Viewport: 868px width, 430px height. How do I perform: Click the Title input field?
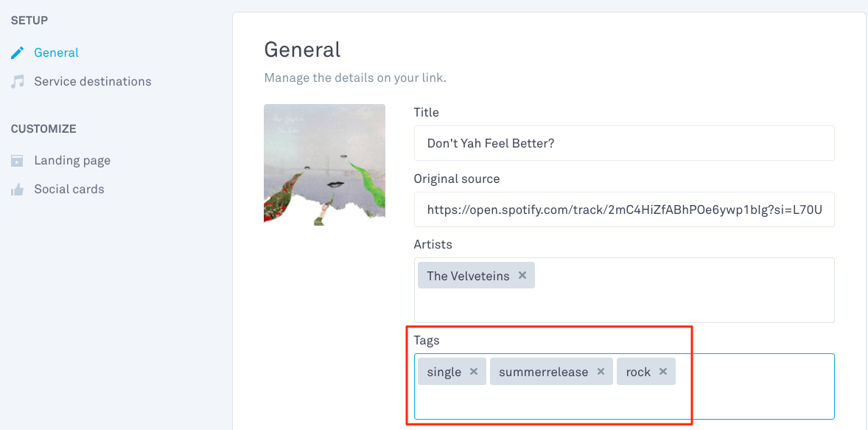pyautogui.click(x=624, y=143)
